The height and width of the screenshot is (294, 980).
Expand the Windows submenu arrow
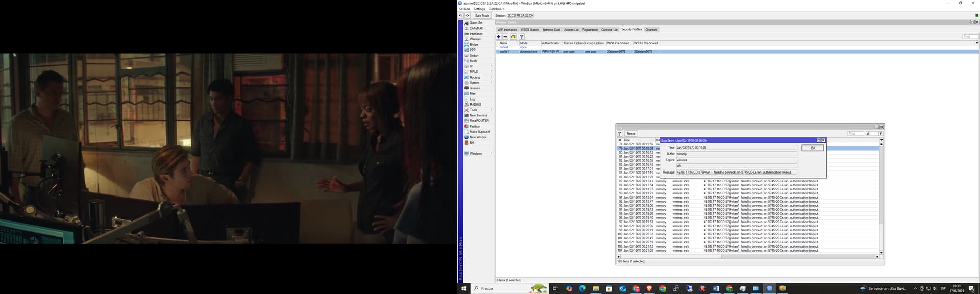pos(491,154)
